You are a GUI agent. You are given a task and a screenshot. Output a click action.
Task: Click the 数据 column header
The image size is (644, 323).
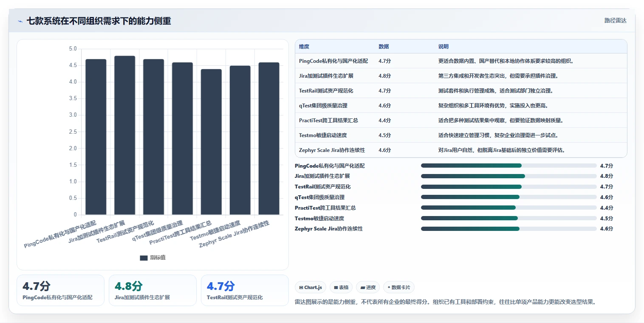[384, 47]
